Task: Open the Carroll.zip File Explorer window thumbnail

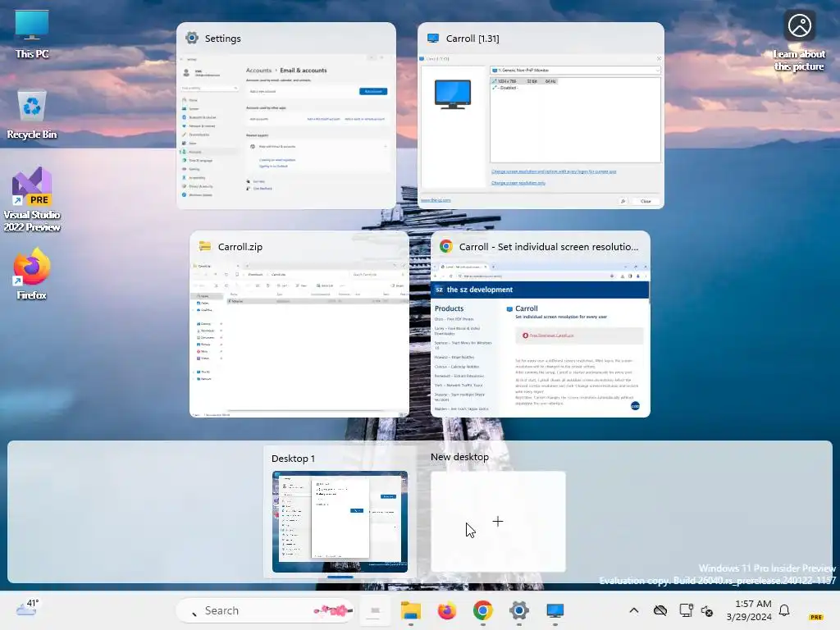Action: (x=299, y=324)
